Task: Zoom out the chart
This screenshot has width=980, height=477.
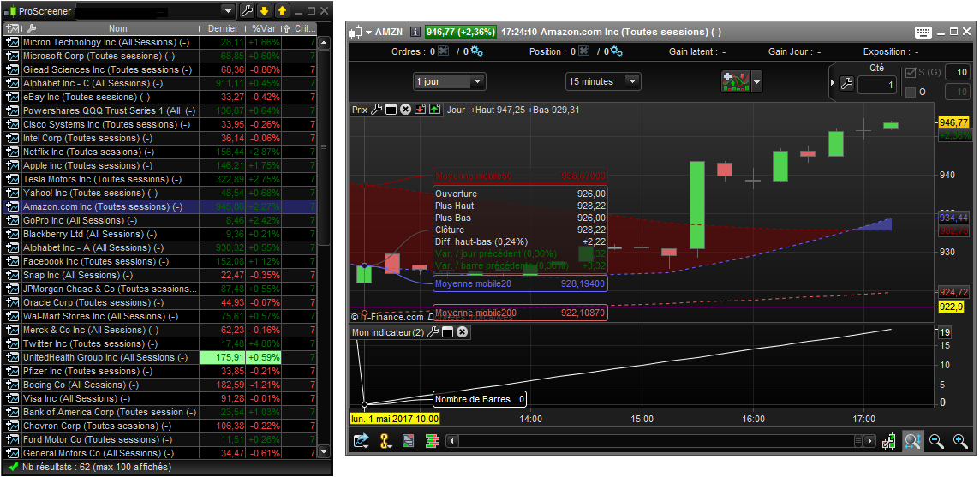Action: (935, 441)
